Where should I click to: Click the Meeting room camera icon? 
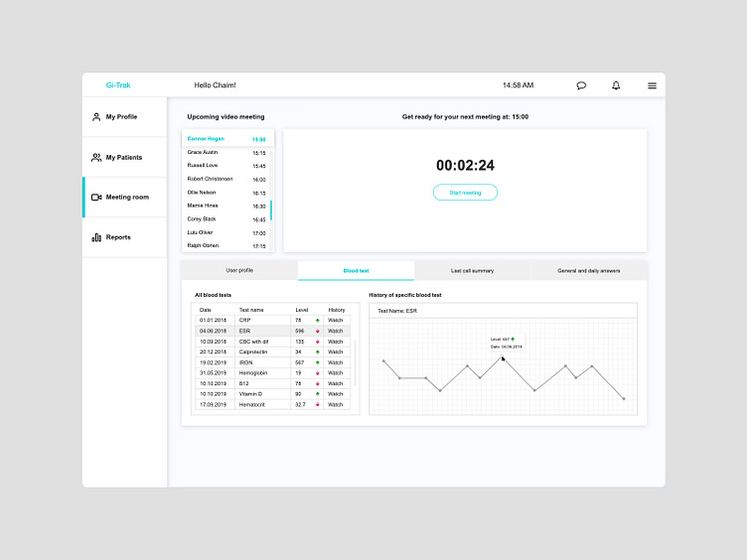tap(96, 198)
